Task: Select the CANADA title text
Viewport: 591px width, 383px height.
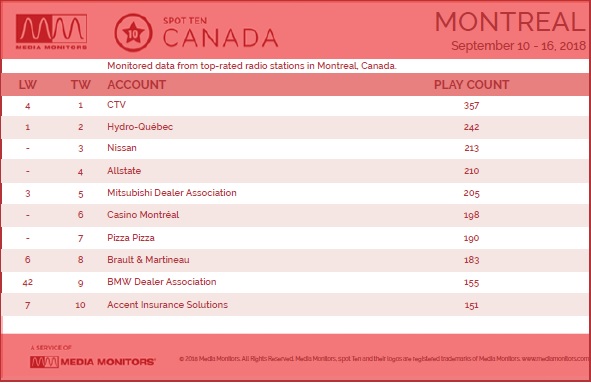Action: coord(220,38)
